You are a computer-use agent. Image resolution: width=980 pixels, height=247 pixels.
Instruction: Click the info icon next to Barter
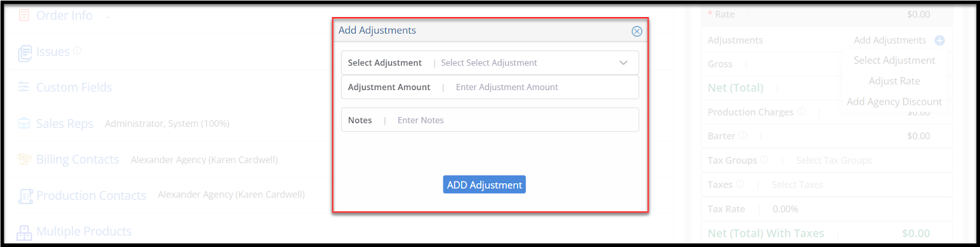pos(742,135)
